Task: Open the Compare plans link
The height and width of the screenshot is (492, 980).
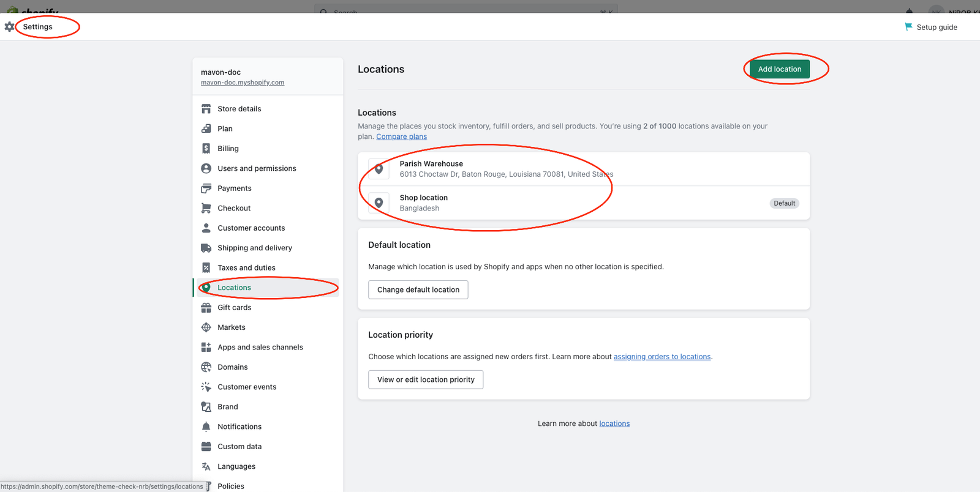Action: (402, 136)
